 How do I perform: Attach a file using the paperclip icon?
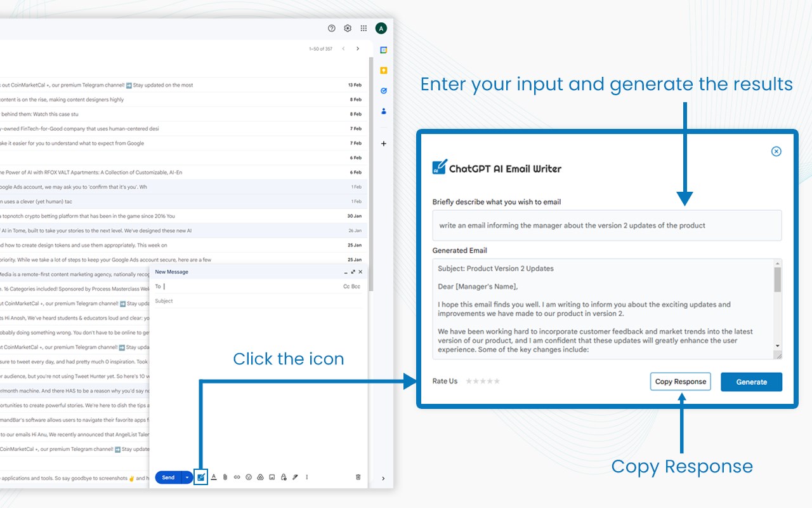point(225,477)
